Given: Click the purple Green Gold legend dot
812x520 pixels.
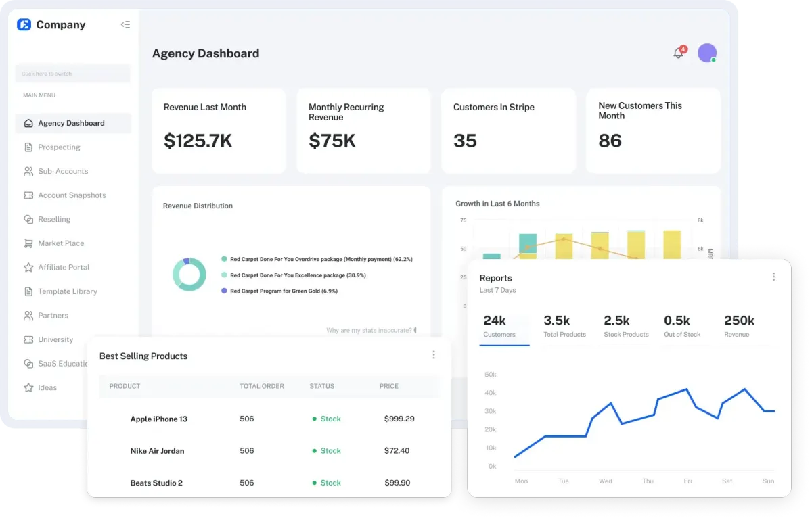Looking at the screenshot, I should click(x=224, y=291).
